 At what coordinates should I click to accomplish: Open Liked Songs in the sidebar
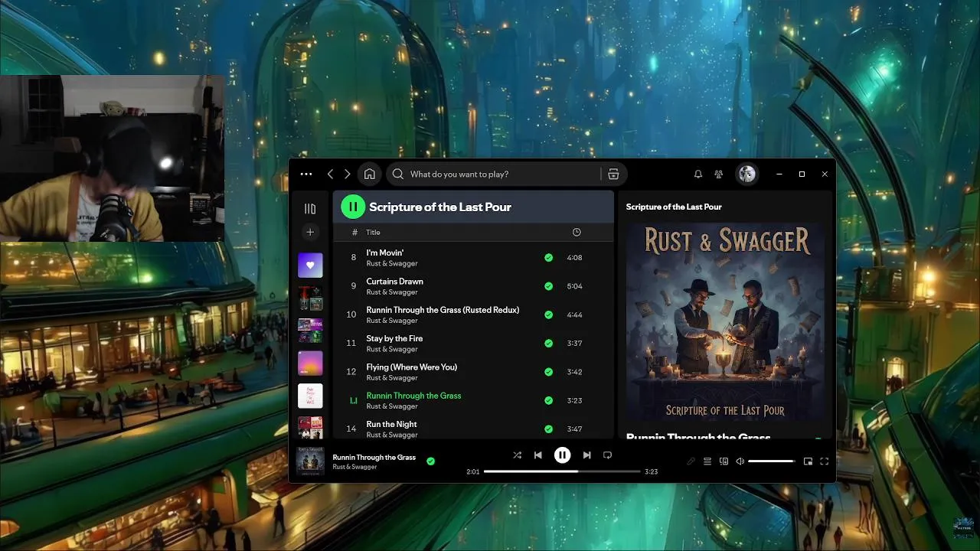310,265
